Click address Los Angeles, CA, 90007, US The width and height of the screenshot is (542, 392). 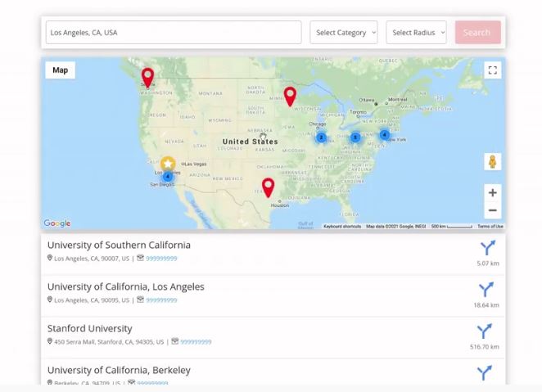(x=92, y=259)
